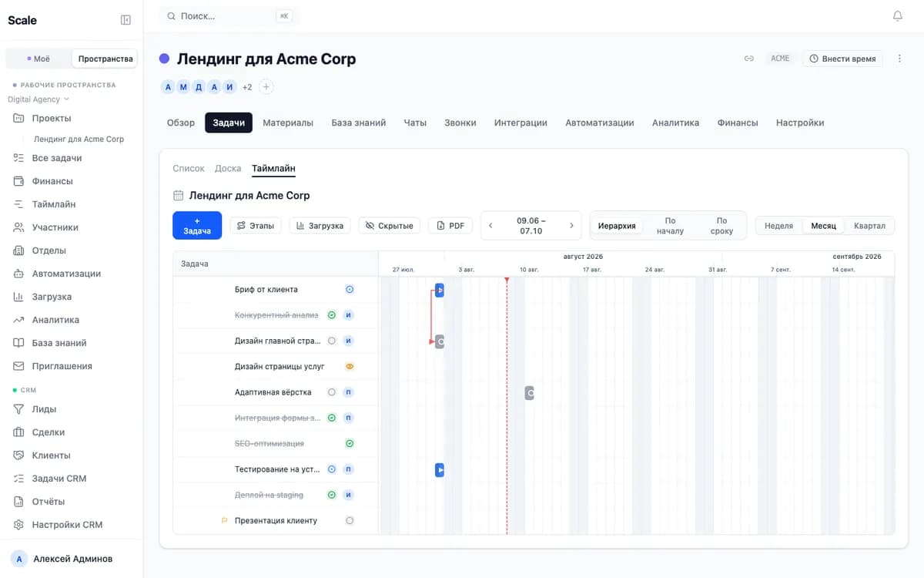Open Этапы button

[x=256, y=226]
